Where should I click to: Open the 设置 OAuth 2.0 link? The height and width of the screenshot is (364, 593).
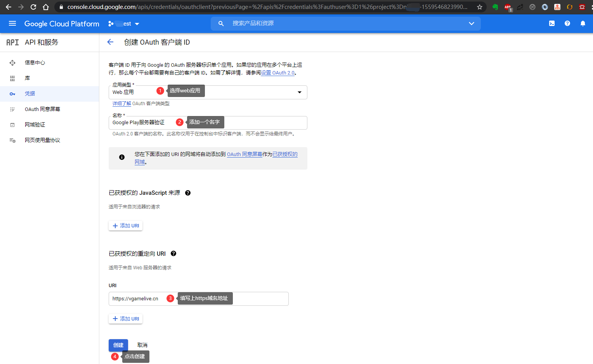tap(277, 73)
